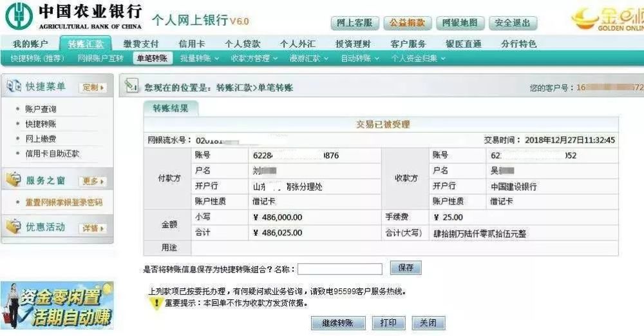Click the 您的客户号 text
Viewport: 644px width, 336px height.
point(551,88)
